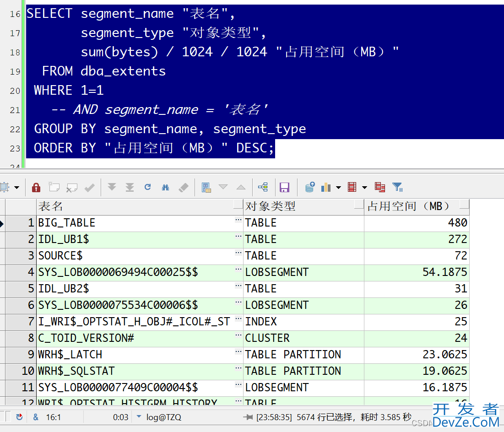This screenshot has width=504, height=432.
Task: Select row number 5 indicator
Action: [x=21, y=289]
